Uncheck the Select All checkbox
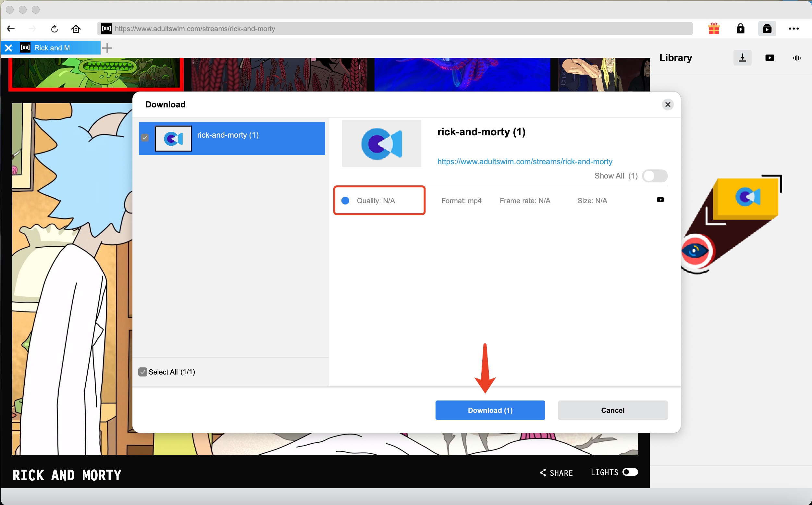812x505 pixels. tap(142, 372)
